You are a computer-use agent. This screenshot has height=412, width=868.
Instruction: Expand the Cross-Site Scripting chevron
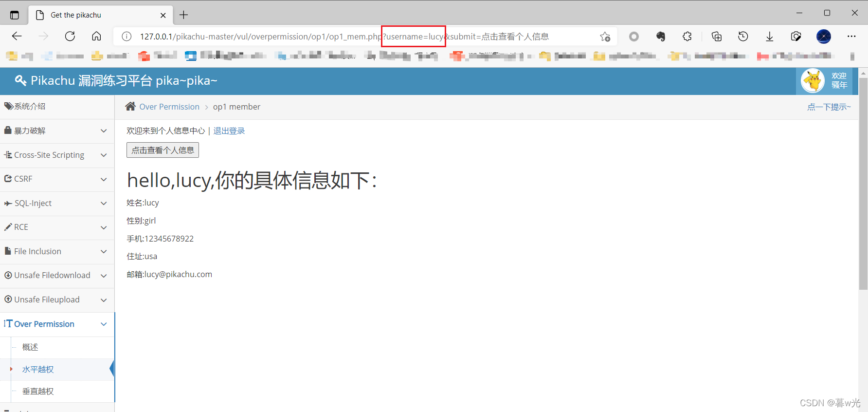[104, 155]
